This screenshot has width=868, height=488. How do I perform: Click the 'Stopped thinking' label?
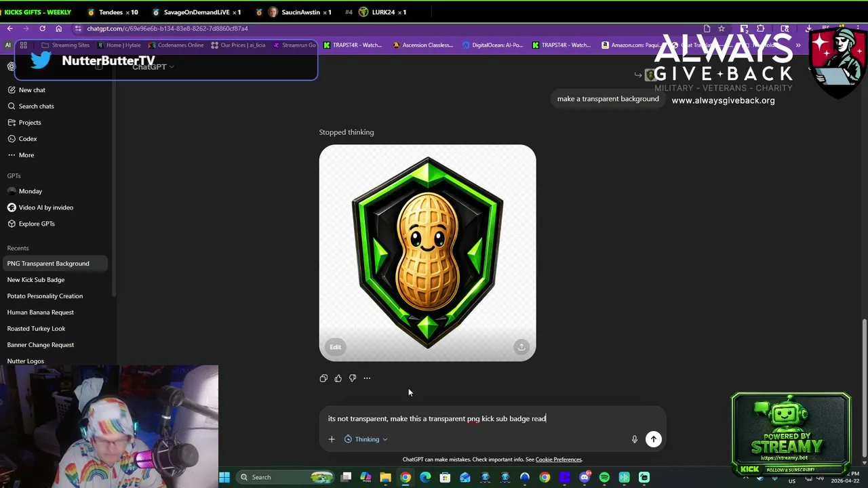pyautogui.click(x=347, y=132)
